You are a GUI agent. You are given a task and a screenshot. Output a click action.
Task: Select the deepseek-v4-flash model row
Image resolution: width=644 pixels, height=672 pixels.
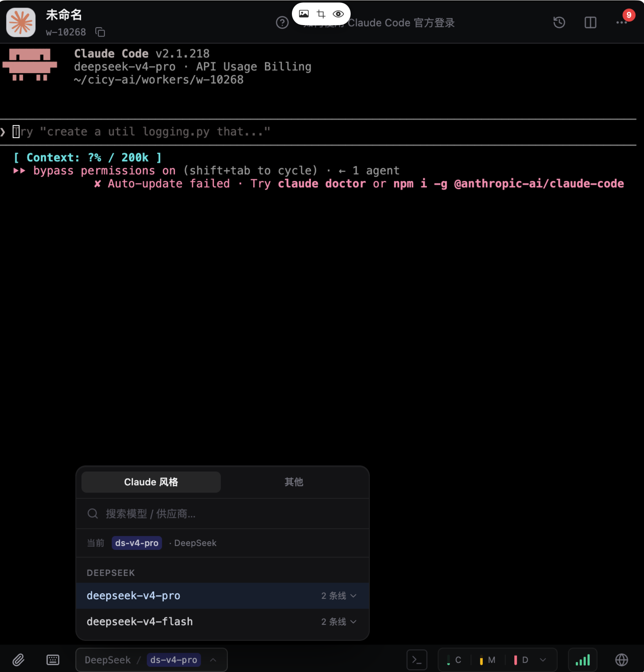coord(222,621)
